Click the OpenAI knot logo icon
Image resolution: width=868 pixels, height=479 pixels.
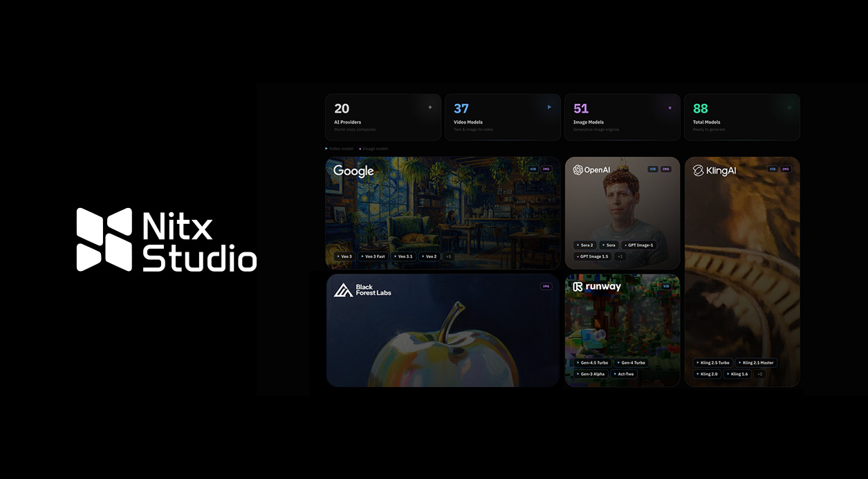point(578,169)
